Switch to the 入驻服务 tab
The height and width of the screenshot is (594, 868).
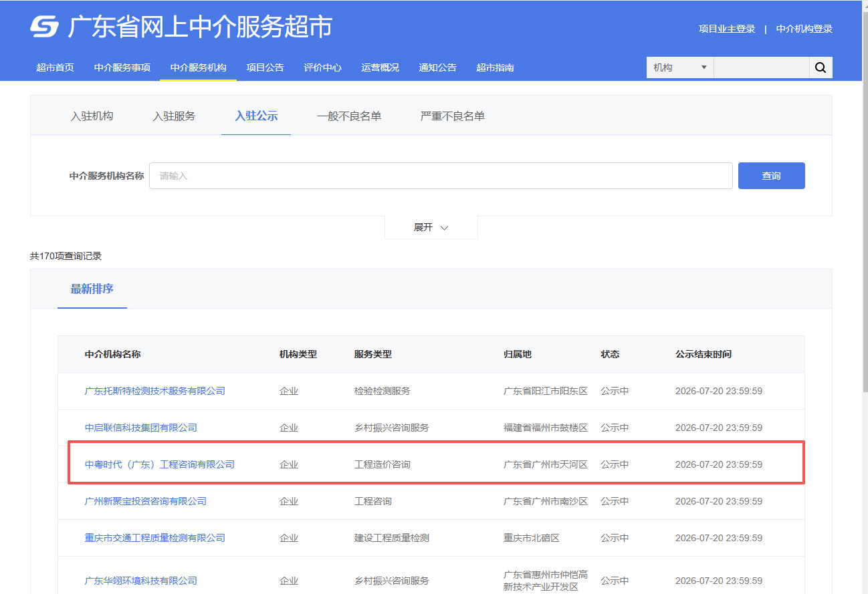pyautogui.click(x=174, y=116)
